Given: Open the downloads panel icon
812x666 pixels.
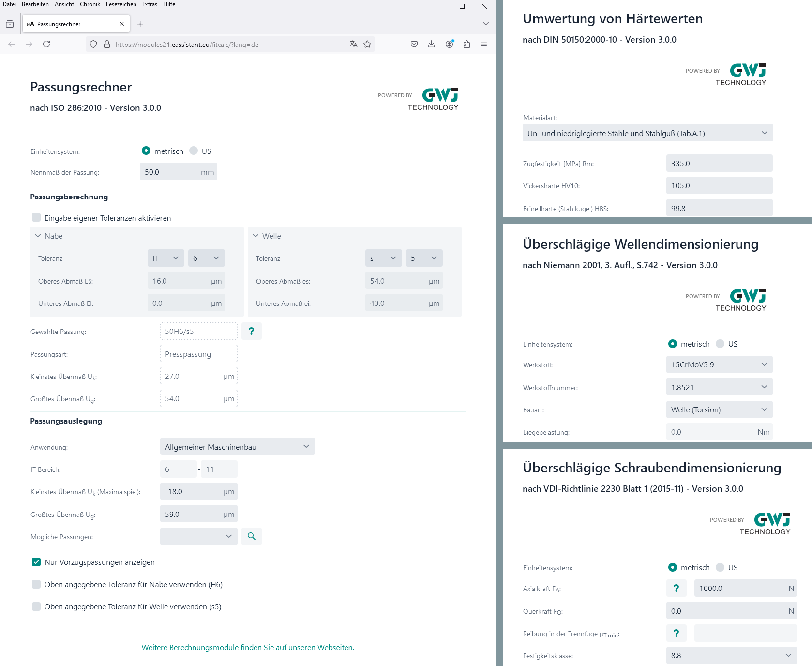Looking at the screenshot, I should coord(431,44).
